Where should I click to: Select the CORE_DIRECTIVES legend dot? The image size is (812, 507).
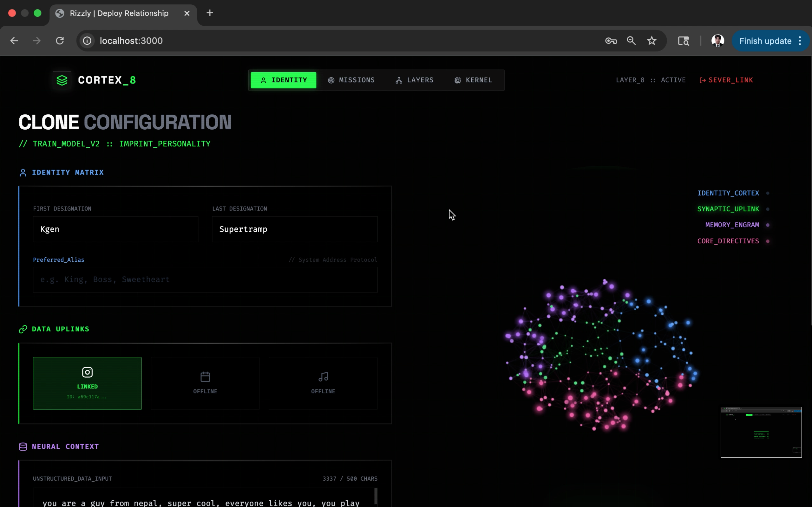tap(768, 241)
